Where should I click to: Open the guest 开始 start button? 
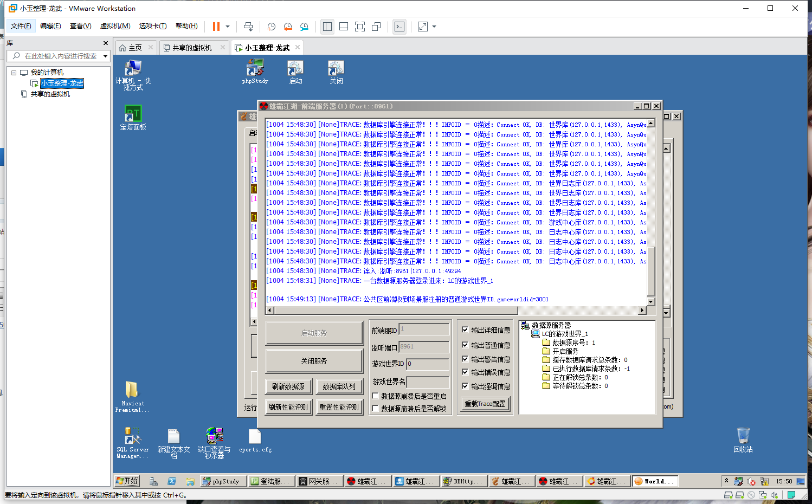coord(127,481)
